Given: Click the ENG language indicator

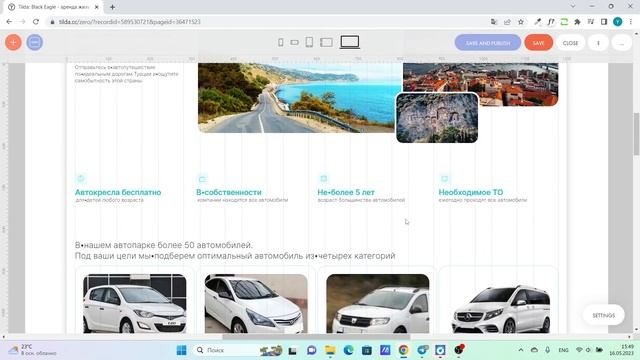Looking at the screenshot, I should [563, 350].
